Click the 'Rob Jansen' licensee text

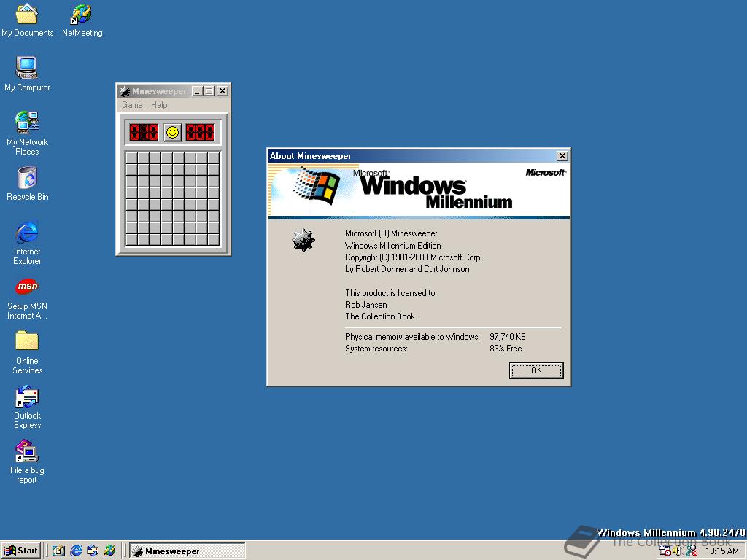click(366, 305)
